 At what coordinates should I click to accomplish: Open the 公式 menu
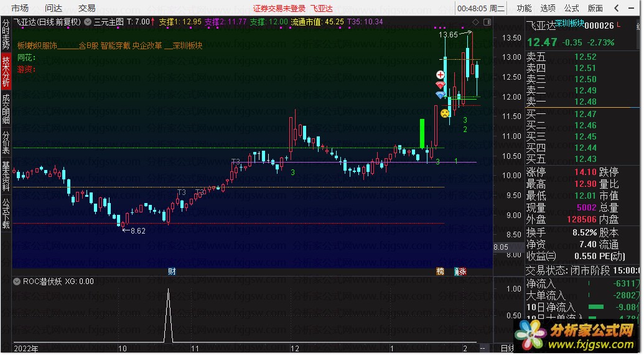[571, 8]
